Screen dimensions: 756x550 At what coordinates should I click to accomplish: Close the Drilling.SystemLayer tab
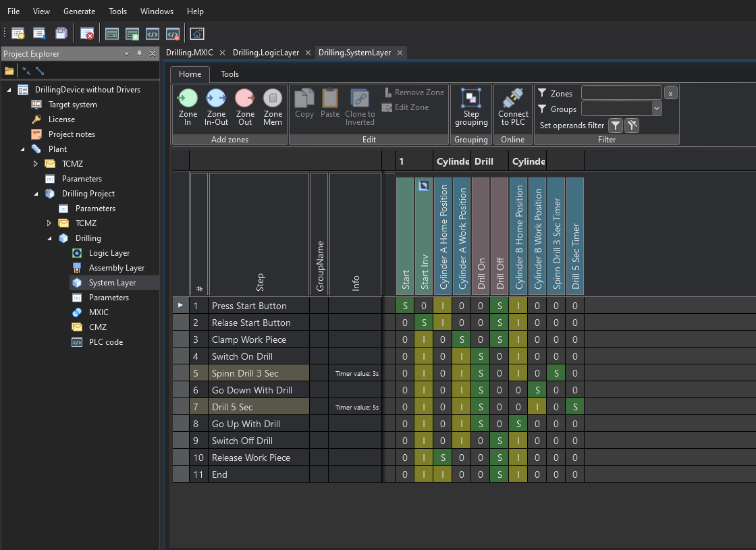coord(400,53)
